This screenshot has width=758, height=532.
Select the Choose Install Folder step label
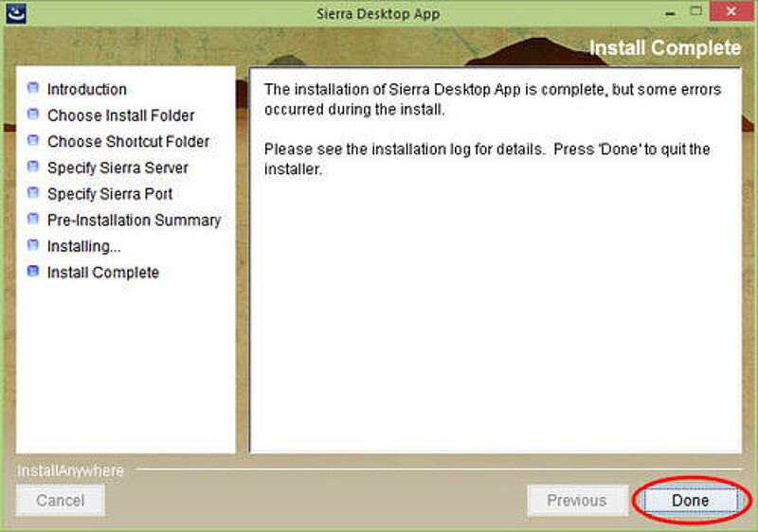pos(121,115)
